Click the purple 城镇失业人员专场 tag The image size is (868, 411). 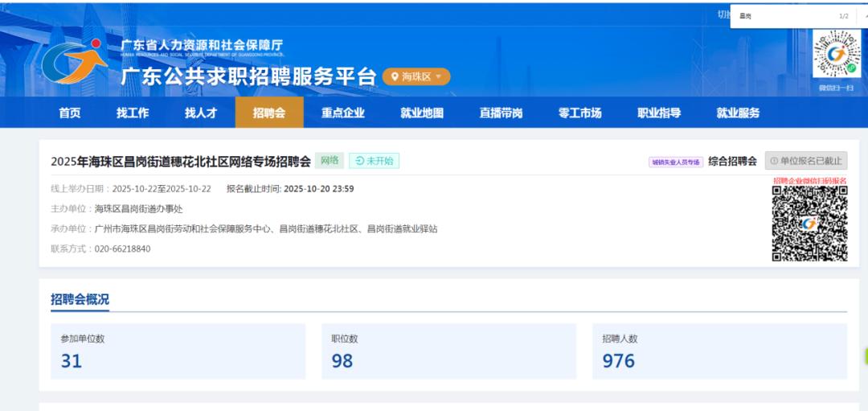tap(676, 162)
